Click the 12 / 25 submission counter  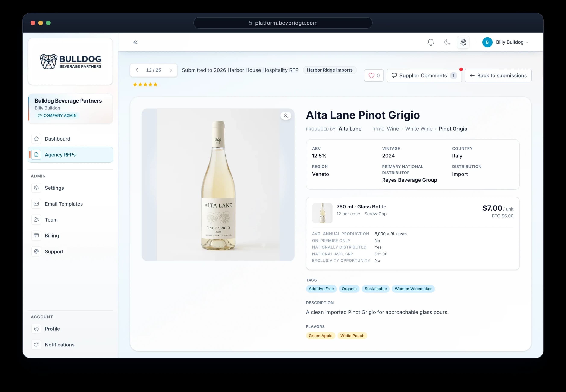(x=154, y=70)
